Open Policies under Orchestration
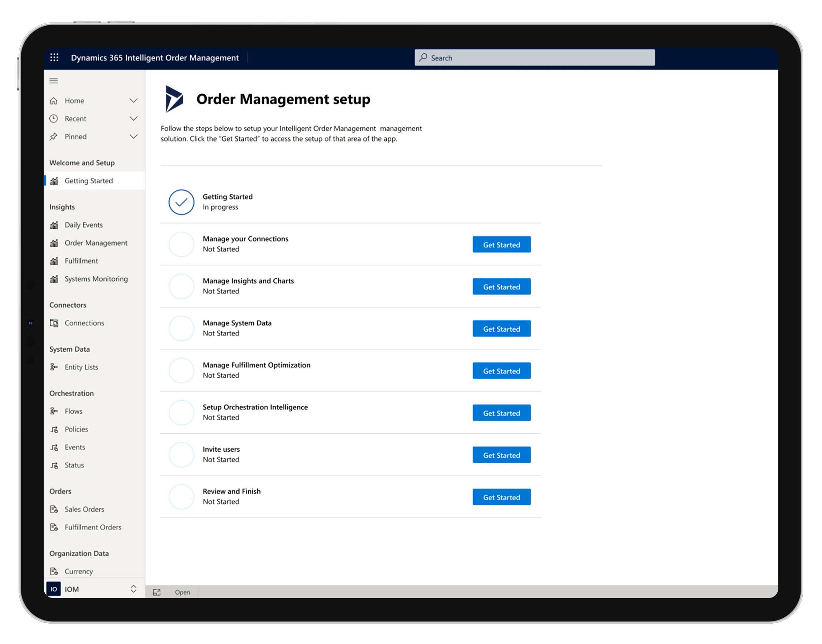This screenshot has height=644, width=822. coord(94,430)
